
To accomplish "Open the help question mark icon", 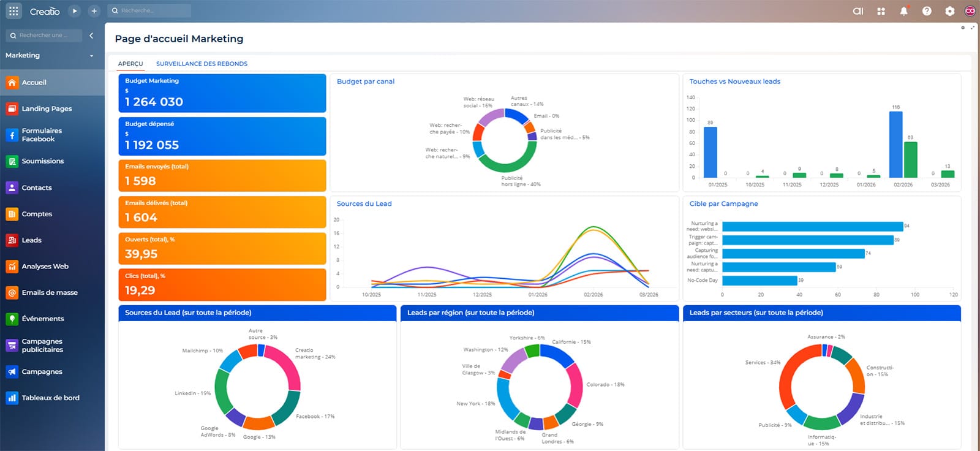I will [927, 11].
